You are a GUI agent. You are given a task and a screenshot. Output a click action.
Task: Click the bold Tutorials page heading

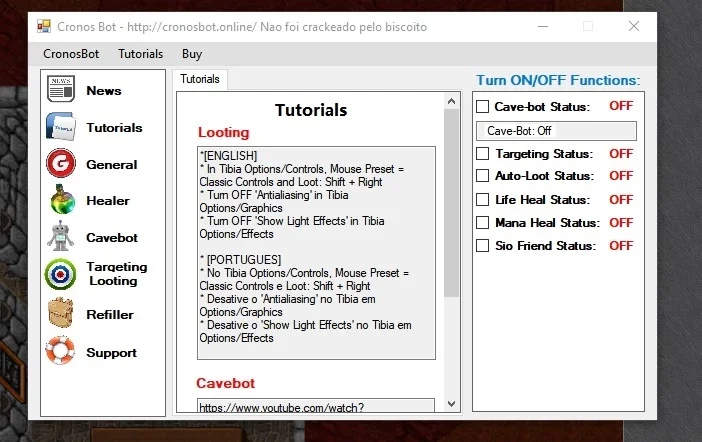(x=311, y=110)
